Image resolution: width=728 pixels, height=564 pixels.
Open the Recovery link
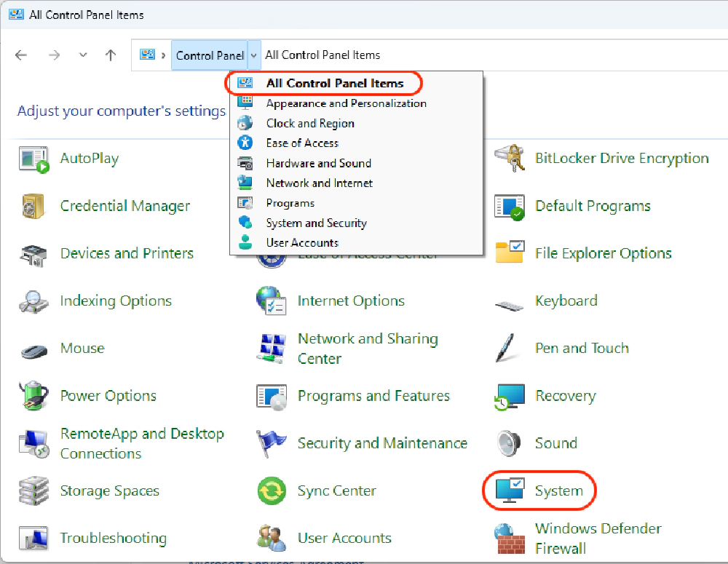565,396
